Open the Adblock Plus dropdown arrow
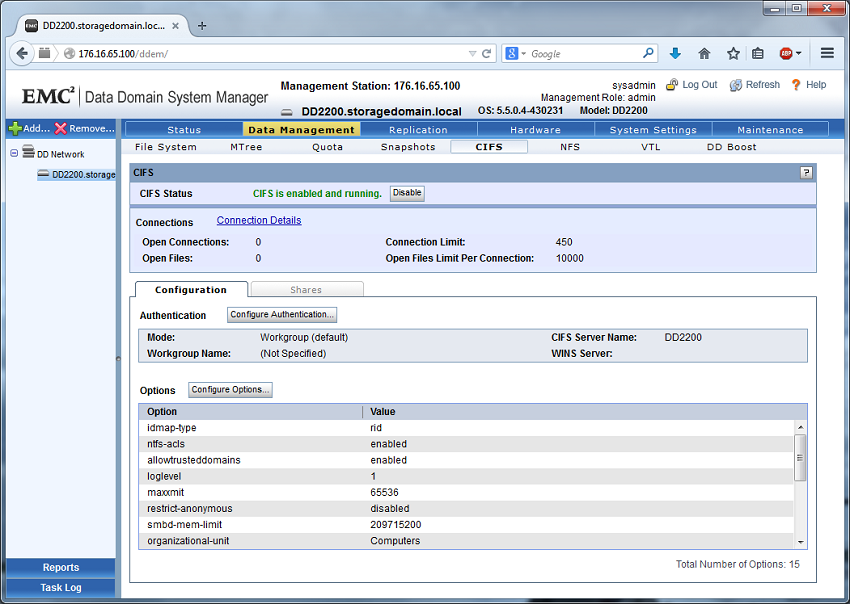This screenshot has width=850, height=604. tap(799, 54)
